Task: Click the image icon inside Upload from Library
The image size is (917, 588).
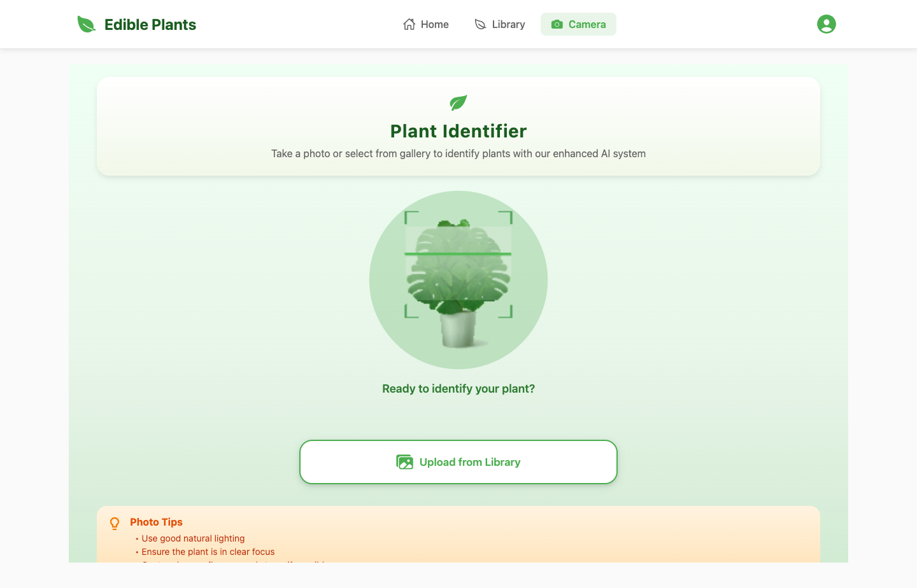Action: click(x=405, y=462)
